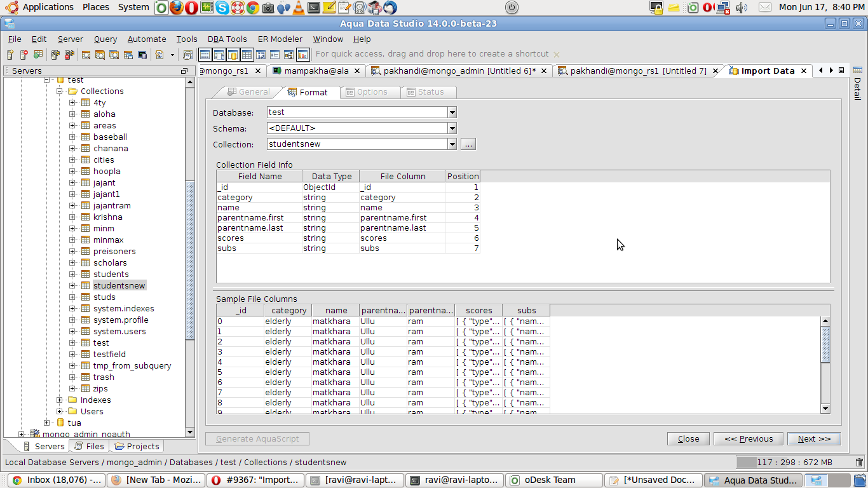Open the DBA Tools menu
868x488 pixels.
coord(227,39)
